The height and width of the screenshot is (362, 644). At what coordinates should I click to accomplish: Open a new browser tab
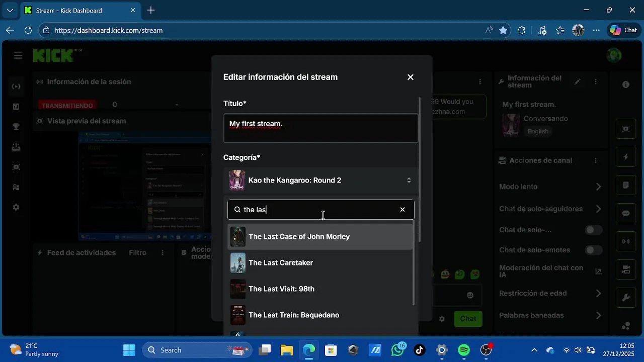pyautogui.click(x=151, y=10)
